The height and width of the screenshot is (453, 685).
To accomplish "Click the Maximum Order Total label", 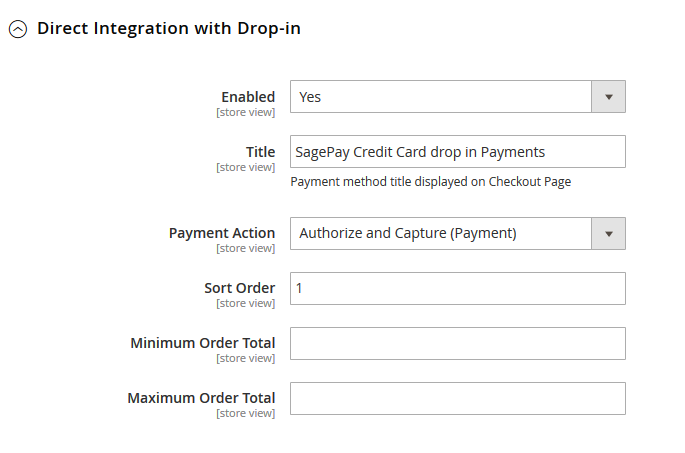I will (x=201, y=398).
